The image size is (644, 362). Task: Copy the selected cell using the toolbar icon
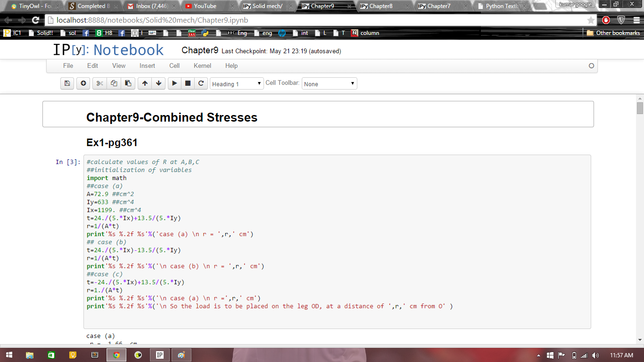(x=114, y=83)
